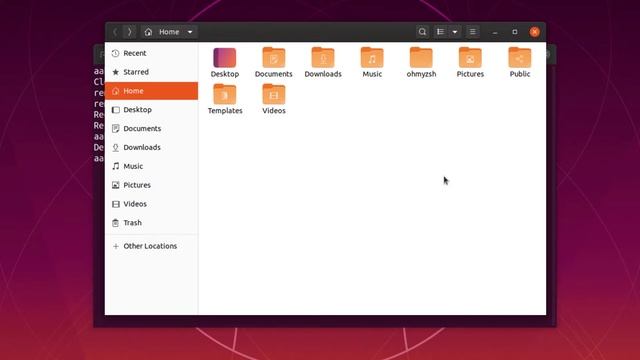This screenshot has height=360, width=640.
Task: Toggle list view icon in header
Action: point(440,32)
